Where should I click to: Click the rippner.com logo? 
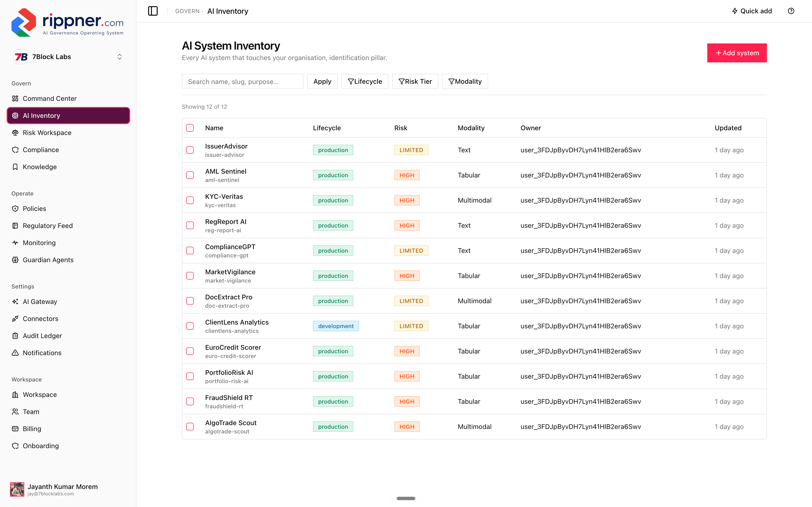click(67, 23)
